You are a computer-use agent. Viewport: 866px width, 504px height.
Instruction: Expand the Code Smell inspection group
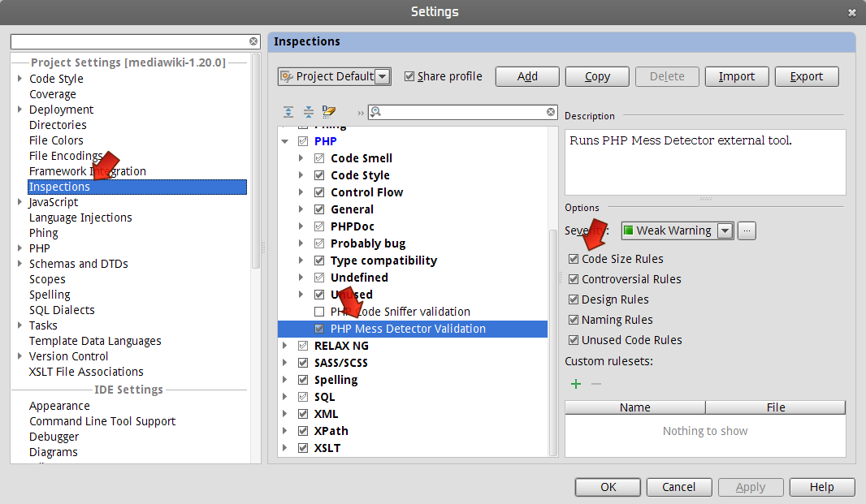[301, 158]
